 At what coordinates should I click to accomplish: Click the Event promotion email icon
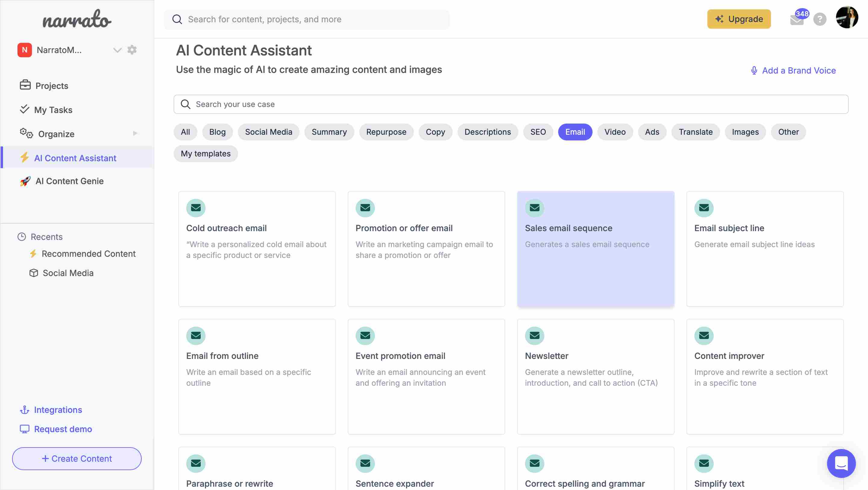click(x=365, y=336)
